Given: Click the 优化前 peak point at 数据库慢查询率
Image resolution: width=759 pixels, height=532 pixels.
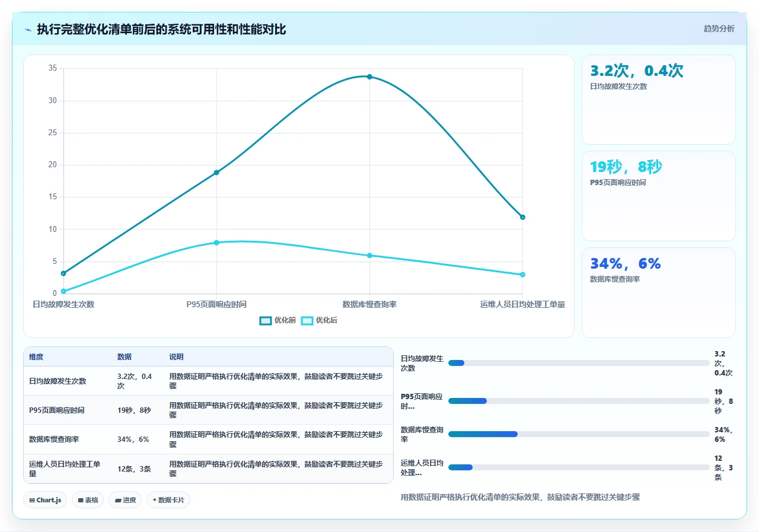Looking at the screenshot, I should pos(369,77).
